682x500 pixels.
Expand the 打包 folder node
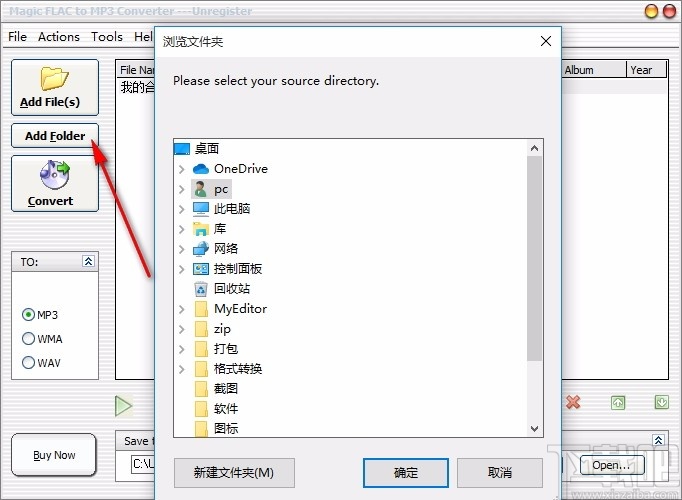(x=182, y=349)
